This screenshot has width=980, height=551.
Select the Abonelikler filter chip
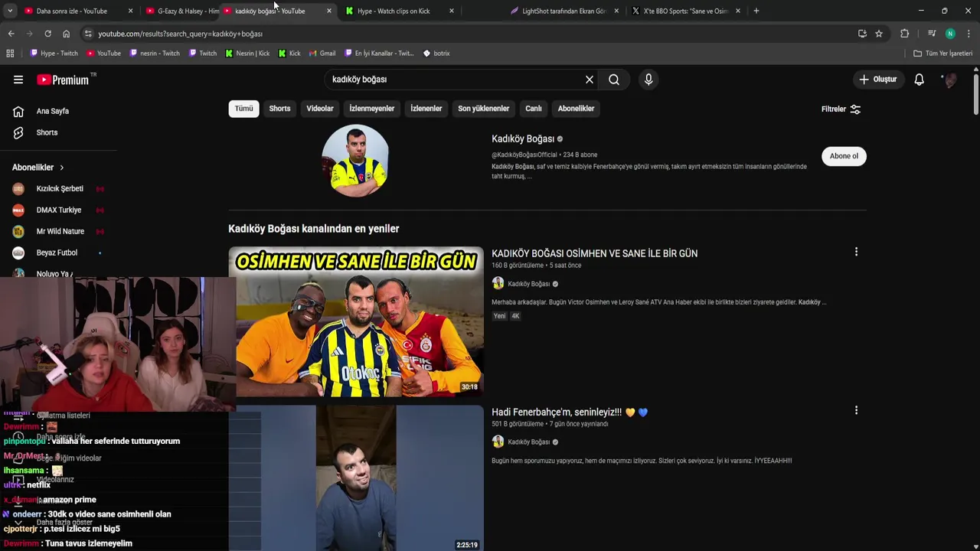576,109
